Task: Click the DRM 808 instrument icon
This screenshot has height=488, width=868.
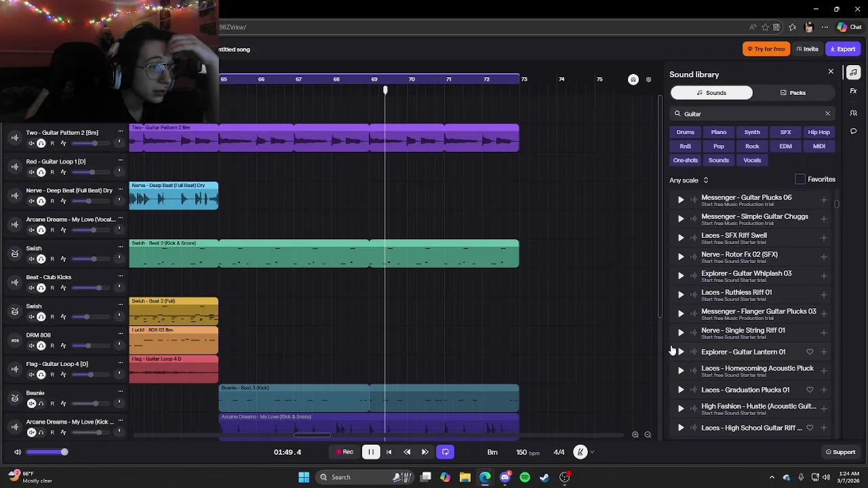Action: pyautogui.click(x=15, y=340)
